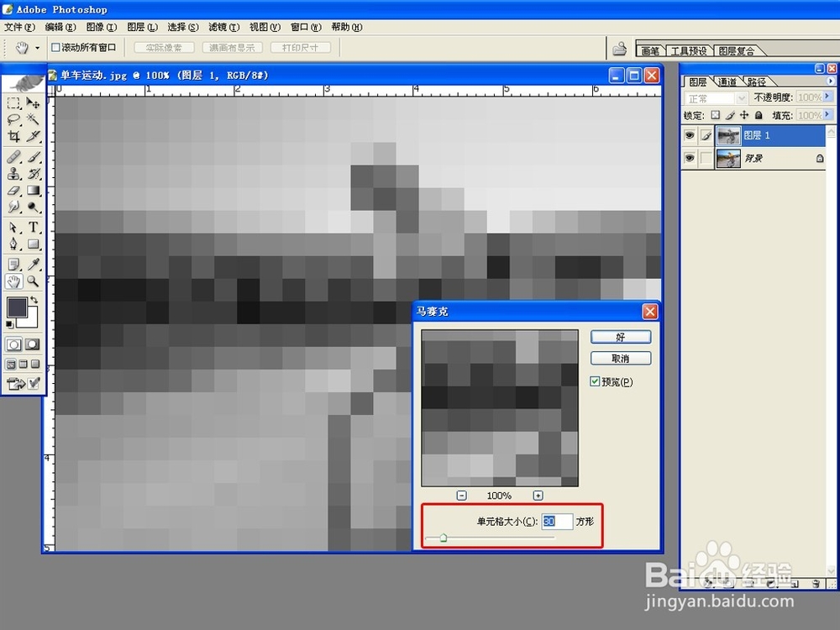This screenshot has height=630, width=840.
Task: Select the History Brush tool
Action: click(33, 174)
